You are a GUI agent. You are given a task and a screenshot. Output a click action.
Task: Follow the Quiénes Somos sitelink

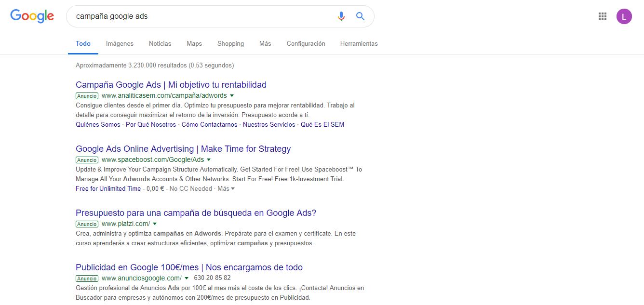pos(98,125)
